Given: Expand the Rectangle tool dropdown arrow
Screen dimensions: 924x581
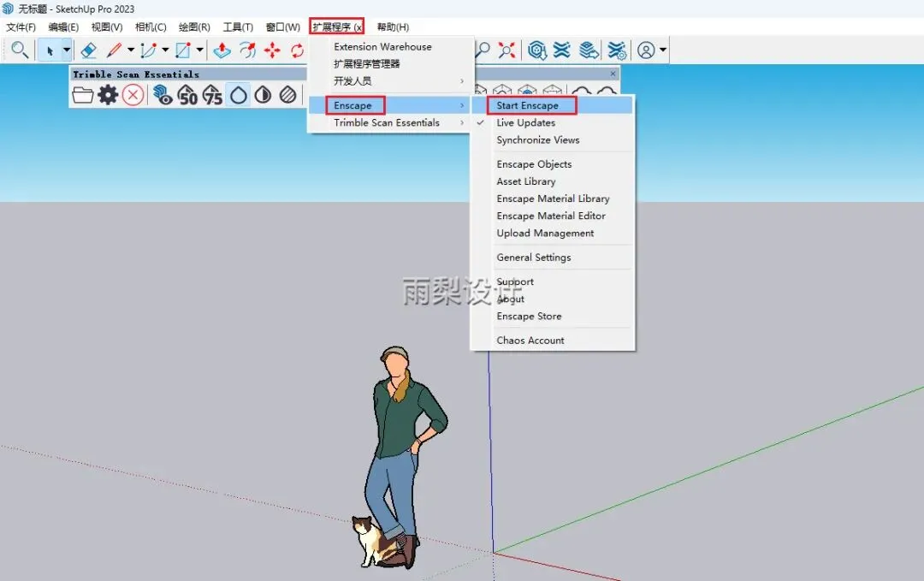Looking at the screenshot, I should coord(199,50).
